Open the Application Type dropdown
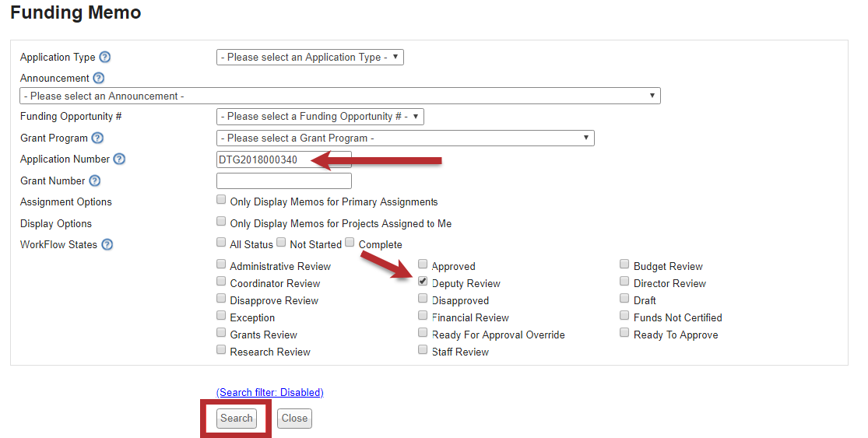The width and height of the screenshot is (868, 438). pos(310,58)
